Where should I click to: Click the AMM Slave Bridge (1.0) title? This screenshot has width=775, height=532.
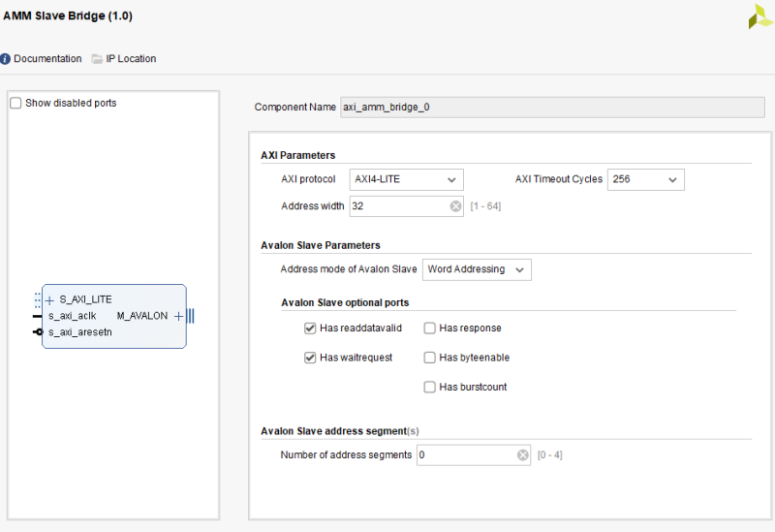68,16
